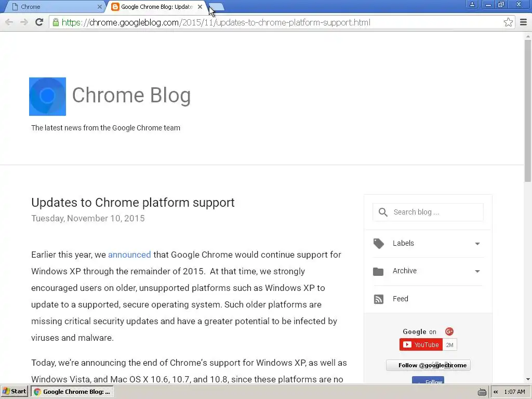This screenshot has height=399, width=532.
Task: Click the search magnifier icon in sidebar
Action: point(383,212)
